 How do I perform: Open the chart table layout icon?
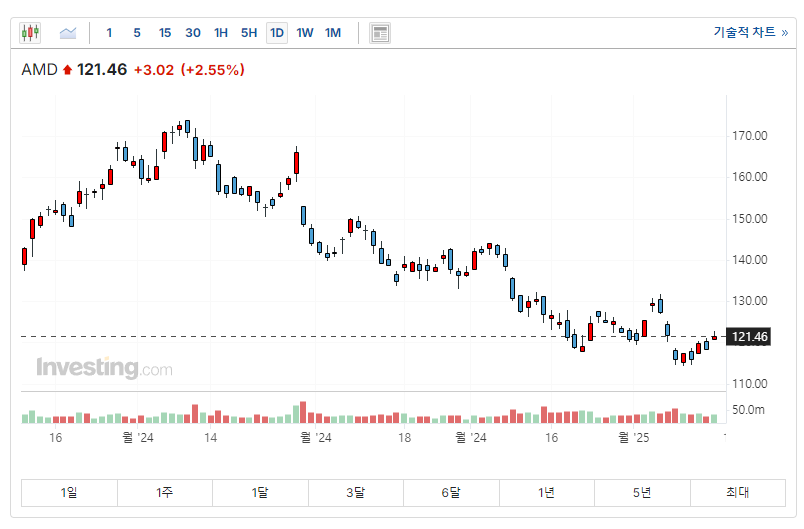coord(380,33)
